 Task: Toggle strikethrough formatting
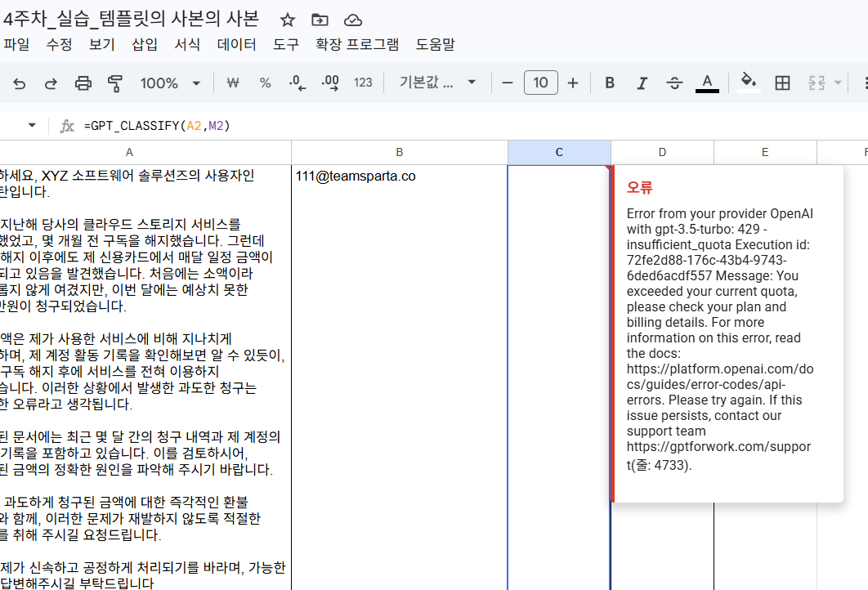[674, 83]
